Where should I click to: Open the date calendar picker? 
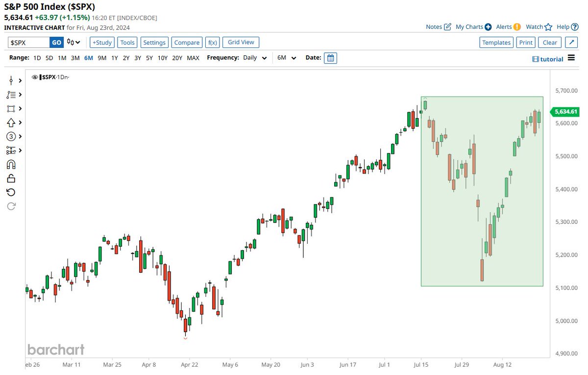coord(330,58)
